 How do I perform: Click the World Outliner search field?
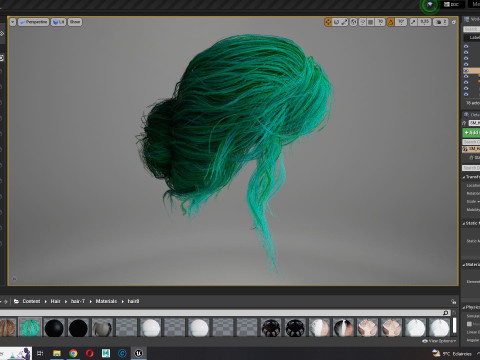click(x=472, y=29)
